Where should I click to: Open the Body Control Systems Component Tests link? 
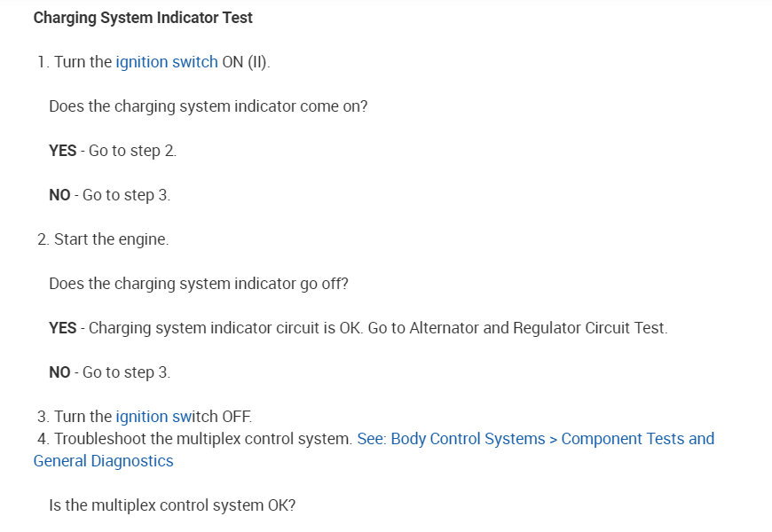click(x=535, y=439)
